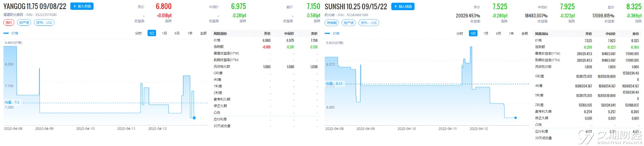Click the 地产债 tag under YANGOG

24,23
